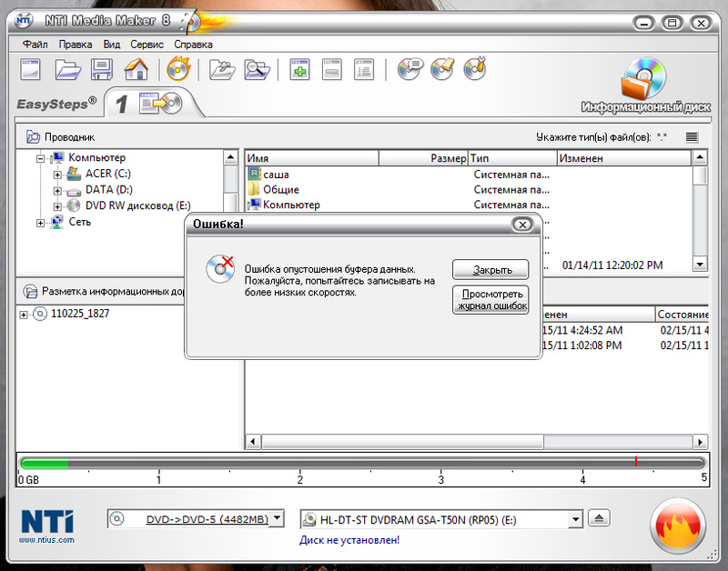Open the DVD->DVD-5 disc type dropdown
The height and width of the screenshot is (571, 728).
click(277, 518)
